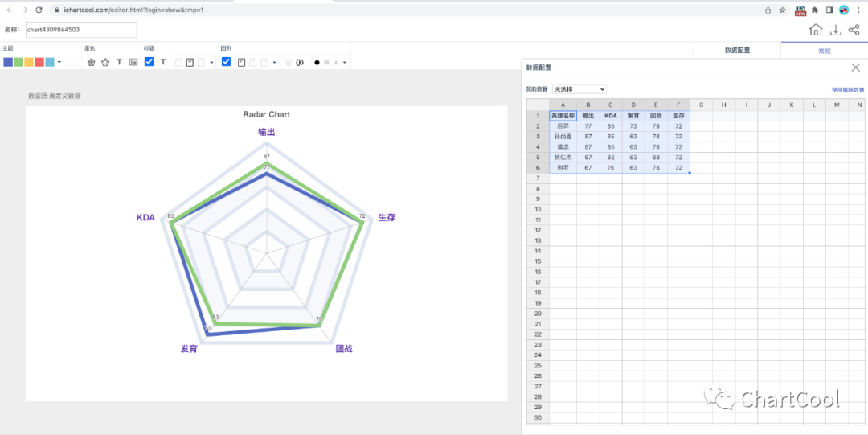Click the 输出 axis label on chart

coord(266,132)
